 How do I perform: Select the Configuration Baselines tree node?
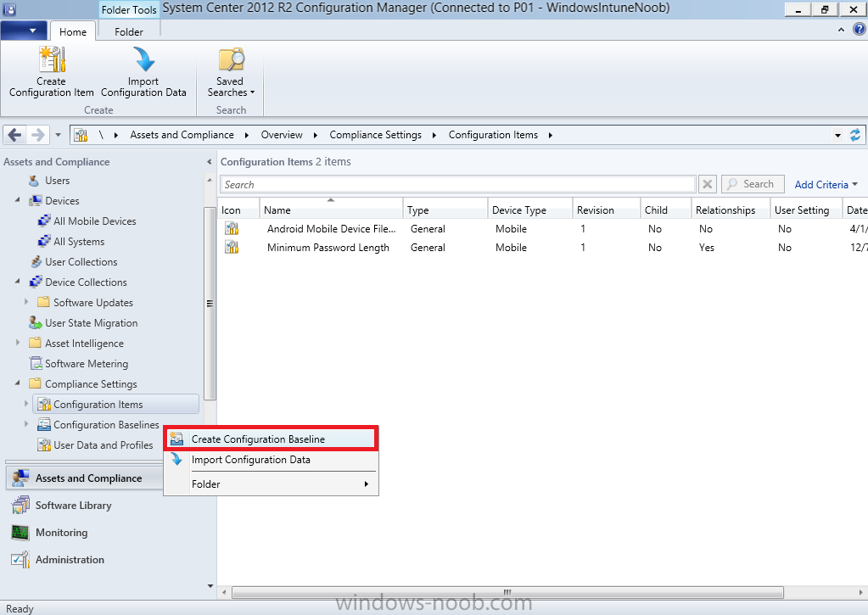pos(106,425)
